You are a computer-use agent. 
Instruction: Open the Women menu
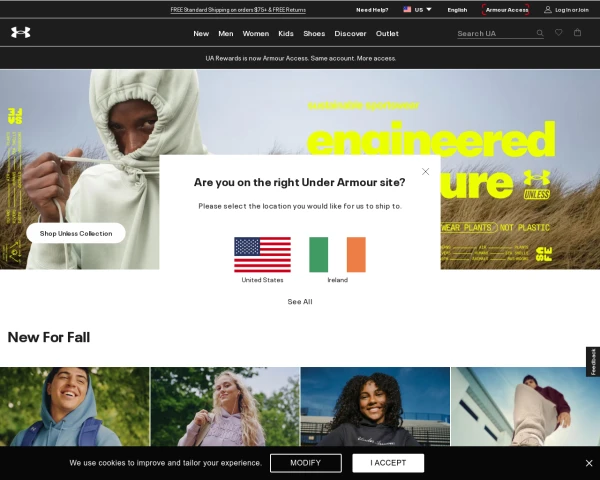256,34
